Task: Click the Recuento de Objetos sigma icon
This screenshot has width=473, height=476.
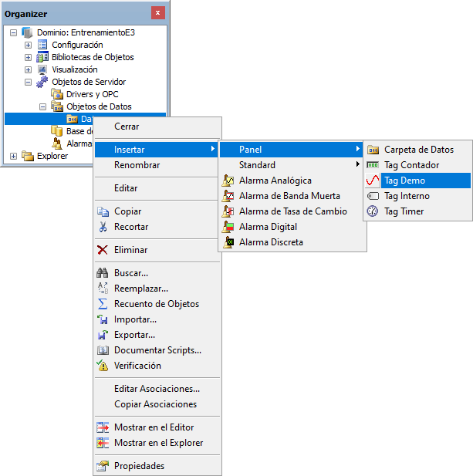Action: tap(103, 304)
